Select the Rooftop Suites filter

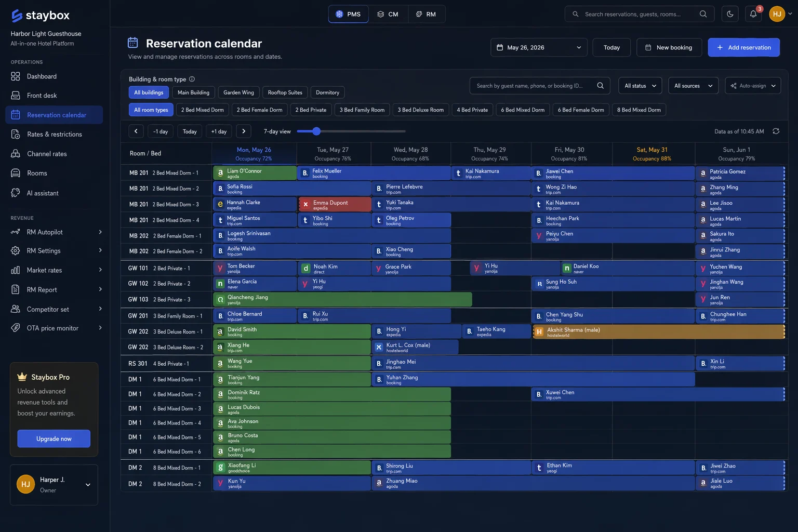click(285, 92)
